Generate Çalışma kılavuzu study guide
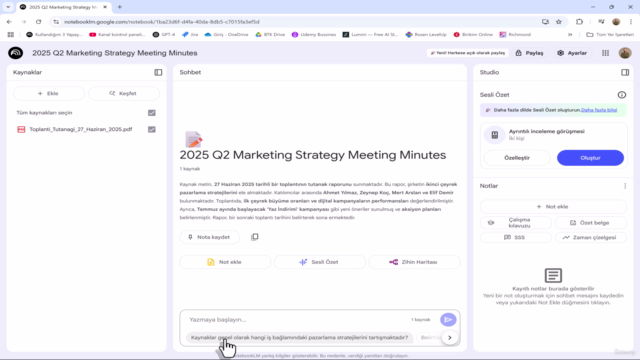 516,223
